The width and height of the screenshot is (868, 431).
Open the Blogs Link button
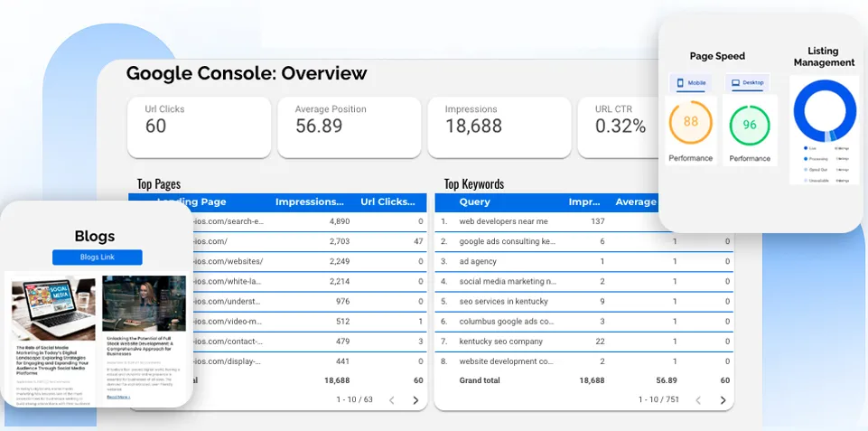coord(98,257)
